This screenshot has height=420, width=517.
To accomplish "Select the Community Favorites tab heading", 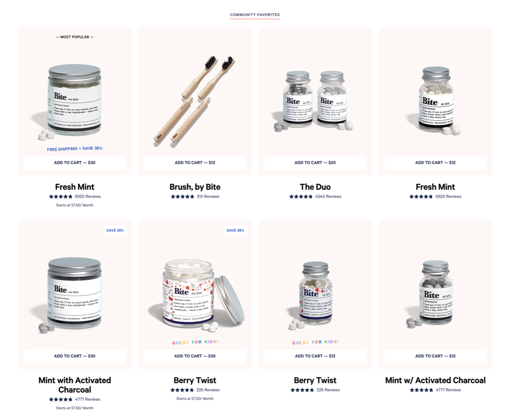I will pyautogui.click(x=255, y=15).
